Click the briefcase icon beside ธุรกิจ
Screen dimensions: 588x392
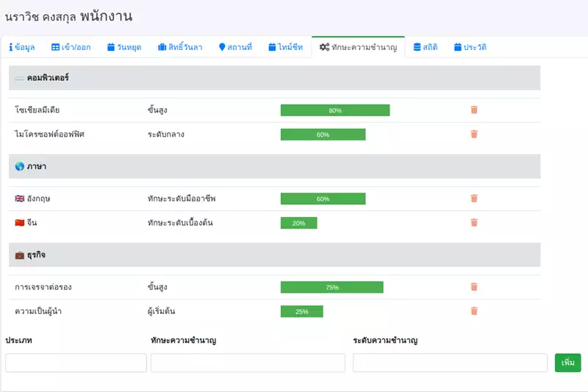point(20,255)
